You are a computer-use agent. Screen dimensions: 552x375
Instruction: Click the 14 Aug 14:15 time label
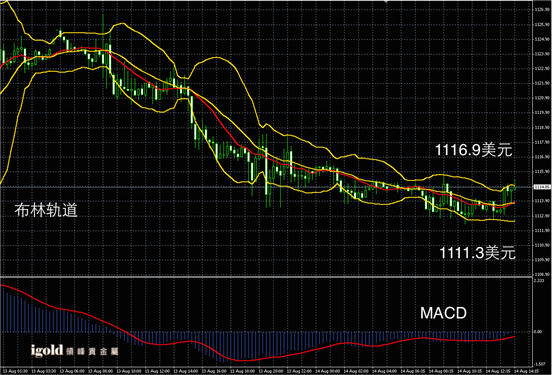click(526, 371)
